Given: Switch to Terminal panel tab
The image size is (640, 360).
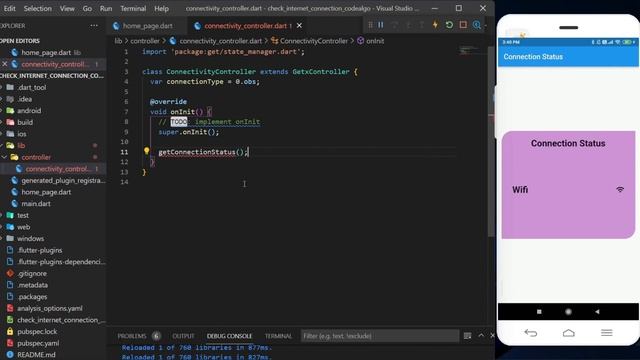Looking at the screenshot, I should click(278, 336).
